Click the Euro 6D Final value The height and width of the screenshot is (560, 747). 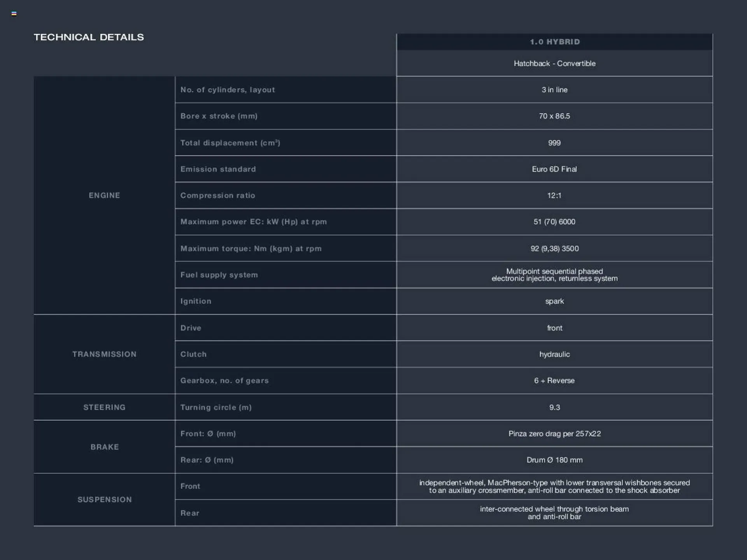(554, 169)
